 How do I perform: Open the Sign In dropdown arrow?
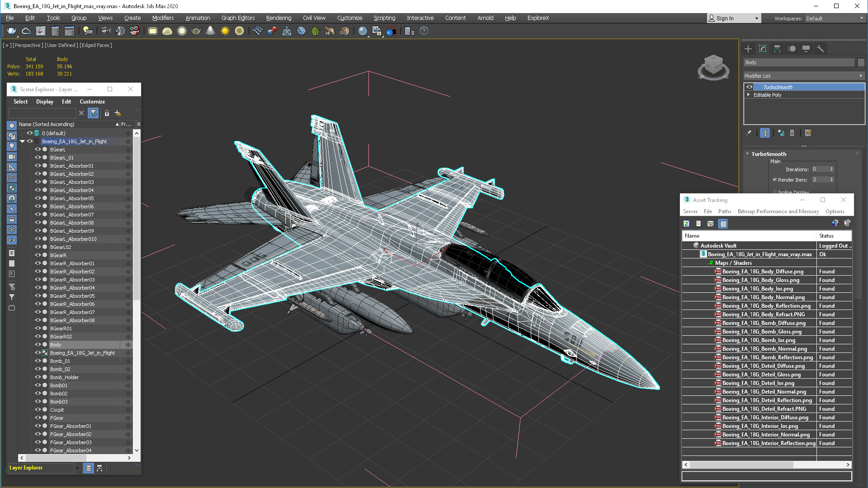(757, 19)
